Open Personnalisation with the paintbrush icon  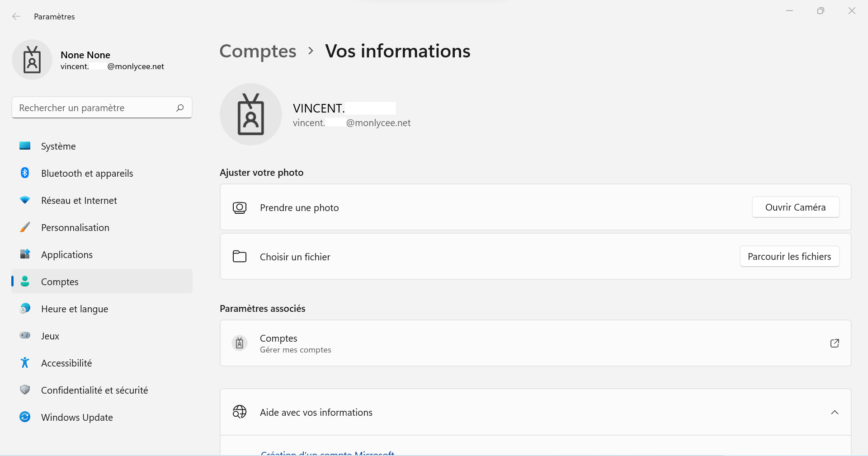[102, 227]
